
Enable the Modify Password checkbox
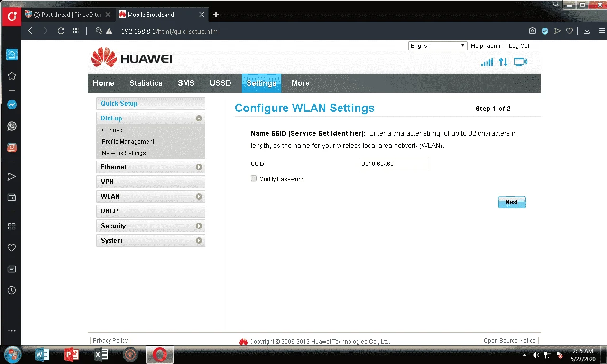point(254,179)
